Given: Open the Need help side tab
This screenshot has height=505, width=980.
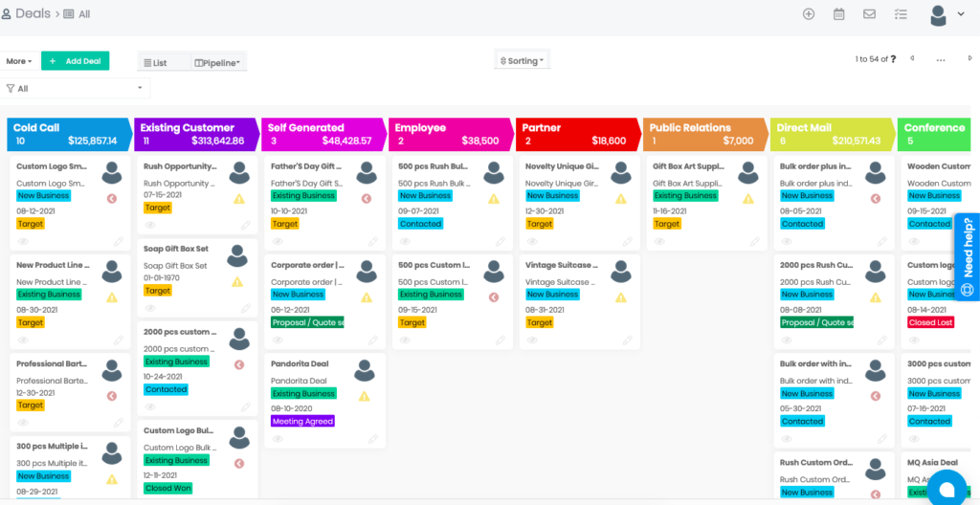Looking at the screenshot, I should 967,256.
